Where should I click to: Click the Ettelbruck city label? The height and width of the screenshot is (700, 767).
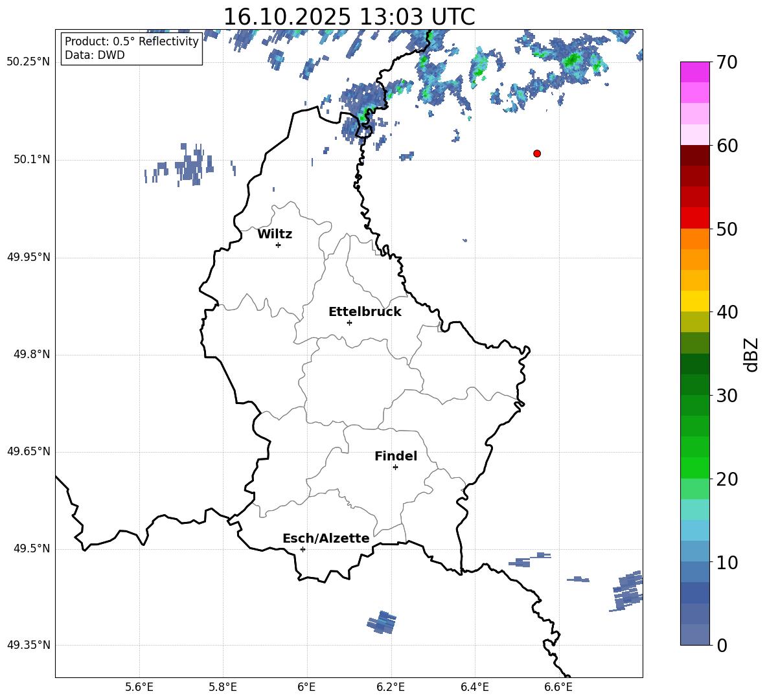[x=364, y=312]
